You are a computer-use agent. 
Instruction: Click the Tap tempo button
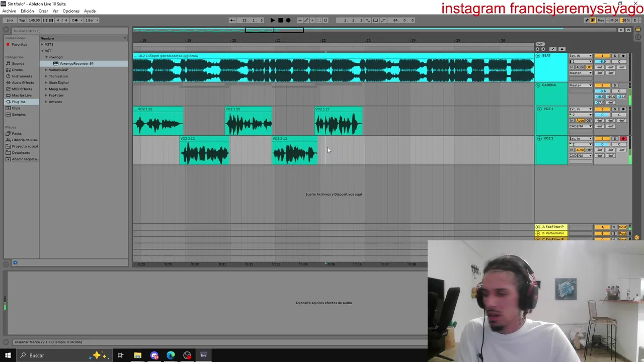point(22,20)
